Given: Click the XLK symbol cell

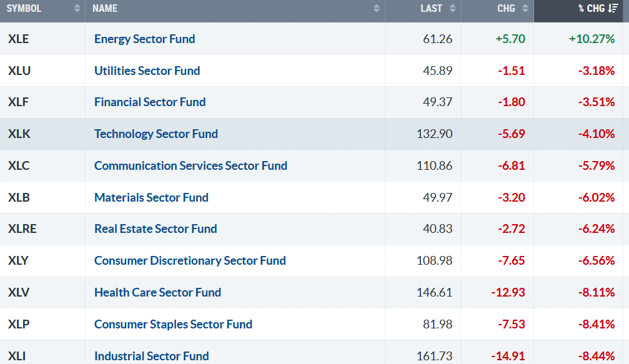Looking at the screenshot, I should pos(19,134).
